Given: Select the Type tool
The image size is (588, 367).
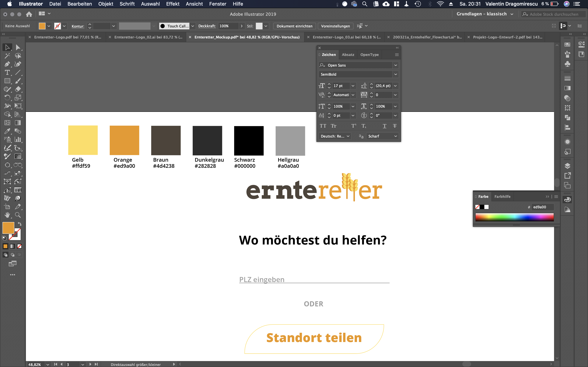Looking at the screenshot, I should 7,72.
